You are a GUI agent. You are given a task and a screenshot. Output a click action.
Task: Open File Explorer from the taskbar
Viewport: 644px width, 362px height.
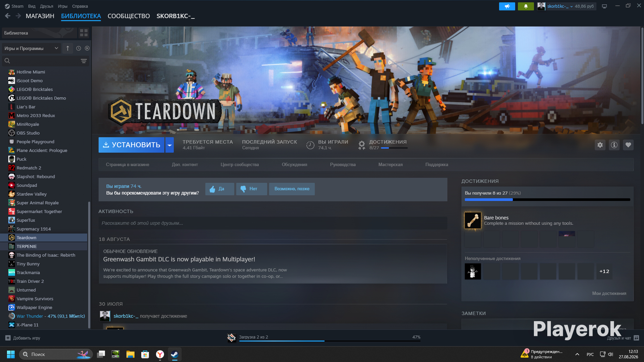(130, 354)
